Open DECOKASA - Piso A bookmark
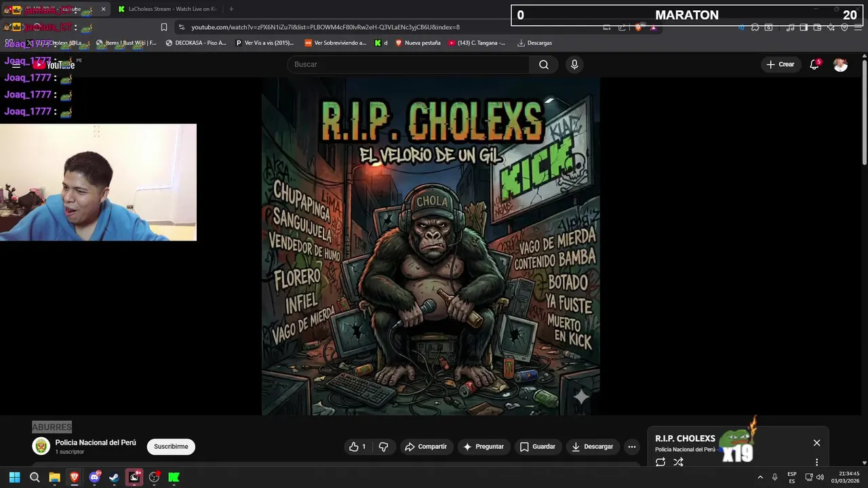Viewport: 868px width, 488px height. click(196, 43)
